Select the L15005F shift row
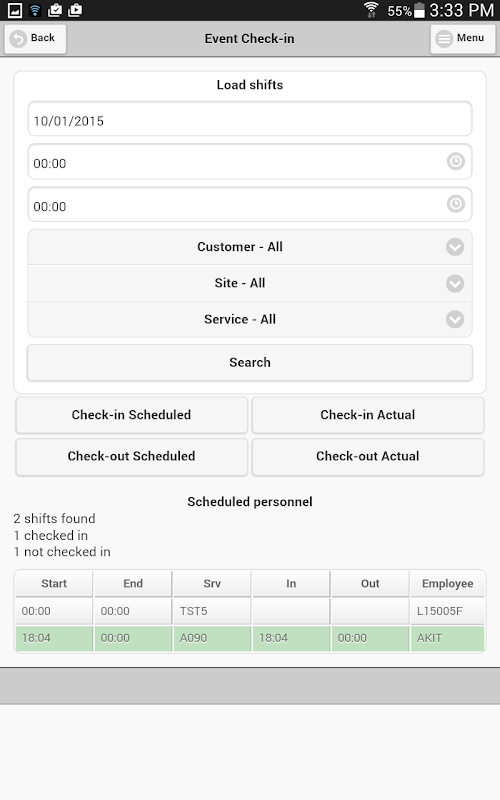Viewport: 500px width, 800px height. pyautogui.click(x=249, y=611)
